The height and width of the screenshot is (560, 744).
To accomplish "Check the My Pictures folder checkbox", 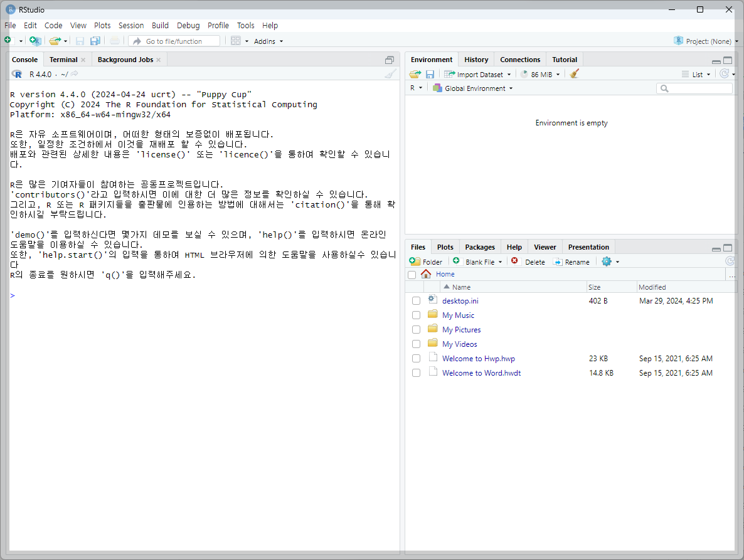I will (416, 330).
